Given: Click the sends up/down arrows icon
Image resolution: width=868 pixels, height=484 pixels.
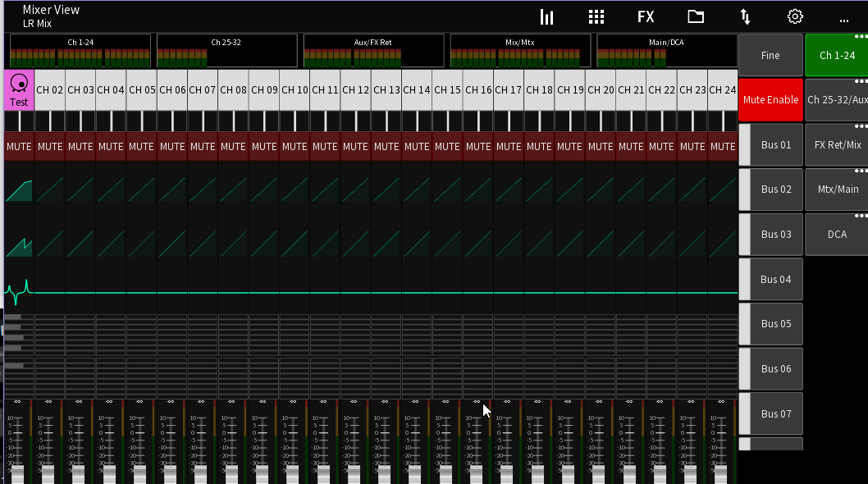Looking at the screenshot, I should (x=745, y=17).
